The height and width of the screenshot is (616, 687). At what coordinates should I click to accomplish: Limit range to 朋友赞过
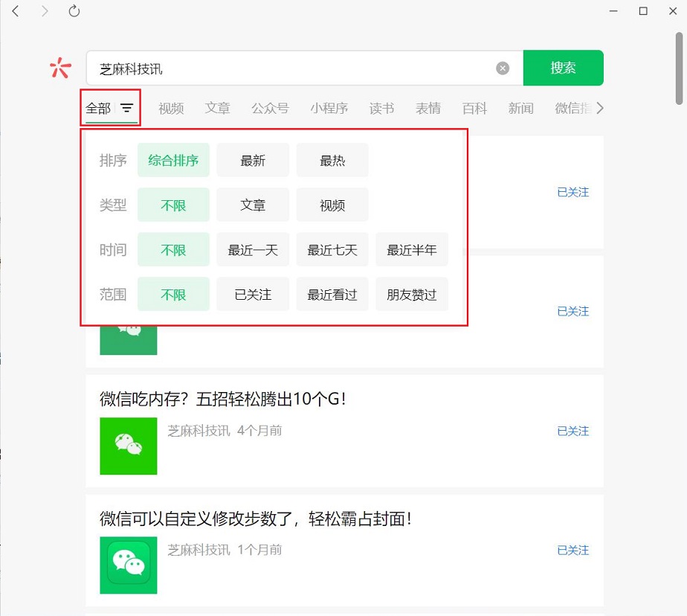click(x=412, y=294)
